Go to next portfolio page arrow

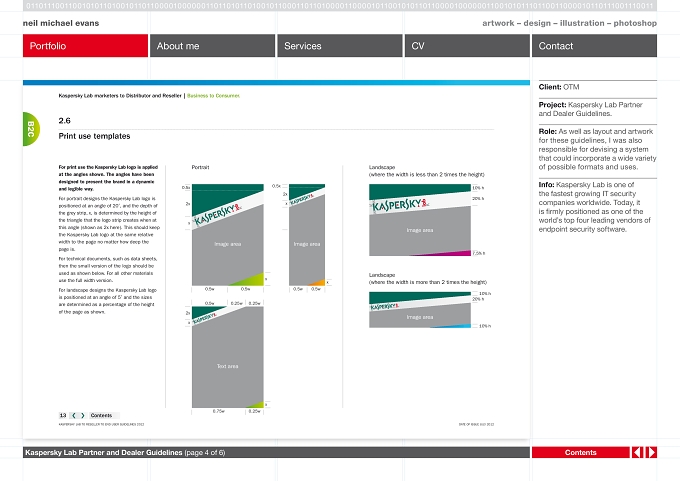[651, 452]
